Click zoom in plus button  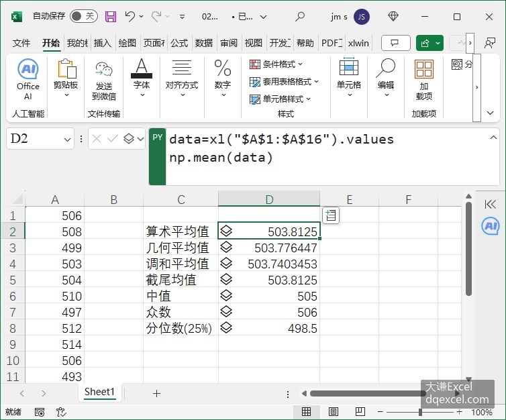pos(460,411)
